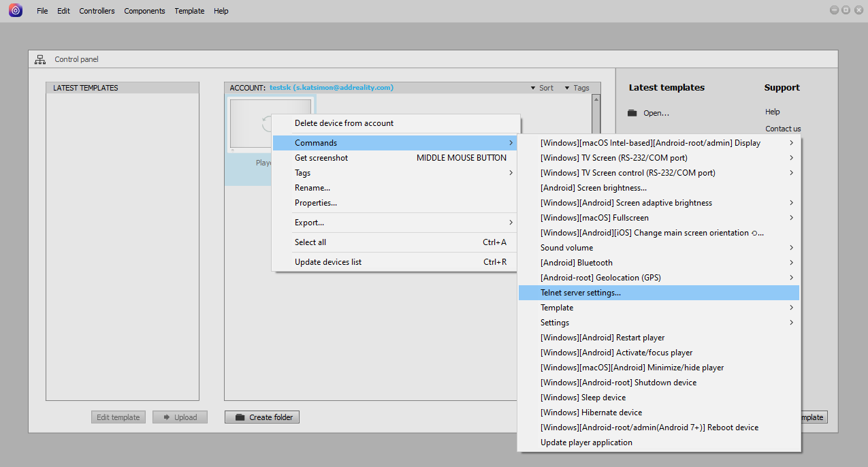Select the Shutdown device command
Viewport: 868px width, 467px height.
[659, 383]
